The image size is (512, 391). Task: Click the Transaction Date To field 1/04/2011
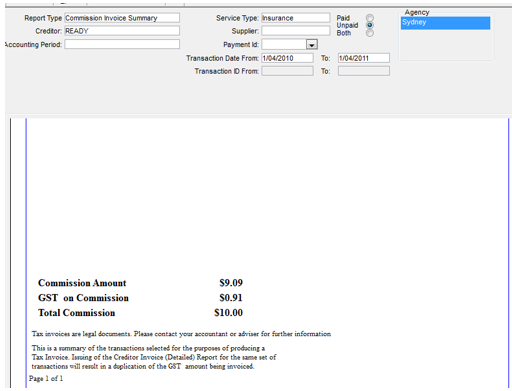(364, 58)
